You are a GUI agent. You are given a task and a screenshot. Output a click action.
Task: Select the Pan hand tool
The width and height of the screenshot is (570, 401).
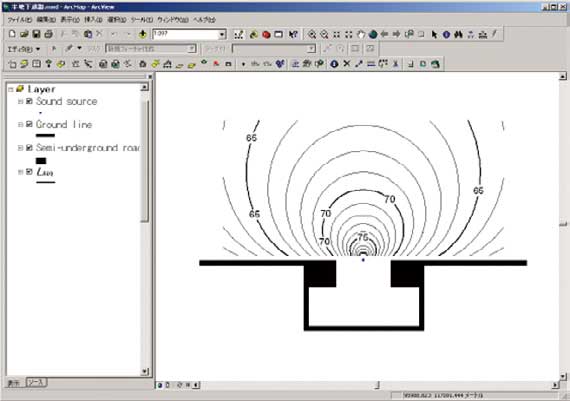(361, 34)
